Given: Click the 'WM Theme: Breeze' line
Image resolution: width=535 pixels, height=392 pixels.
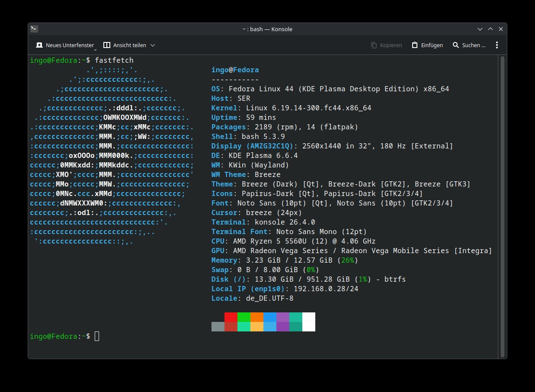Looking at the screenshot, I should [x=246, y=174].
